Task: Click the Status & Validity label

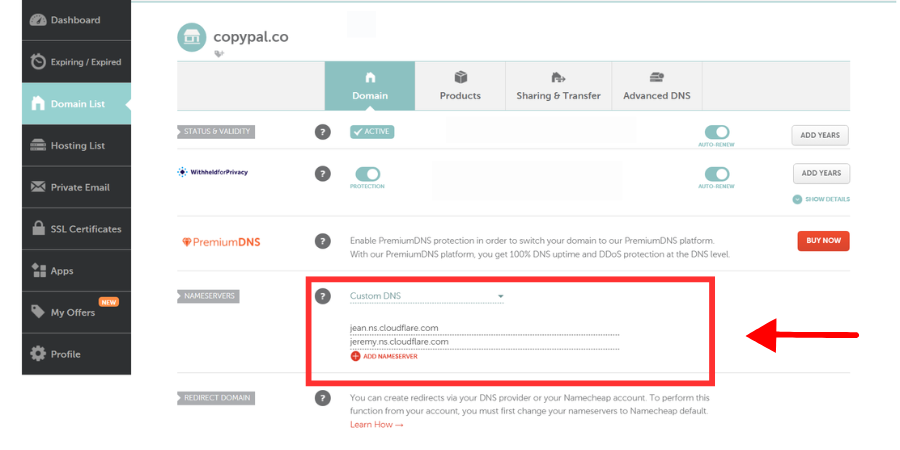Action: click(216, 132)
